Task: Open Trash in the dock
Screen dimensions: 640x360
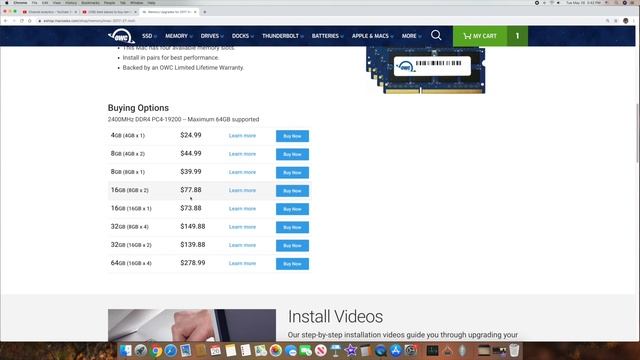Action: (514, 351)
